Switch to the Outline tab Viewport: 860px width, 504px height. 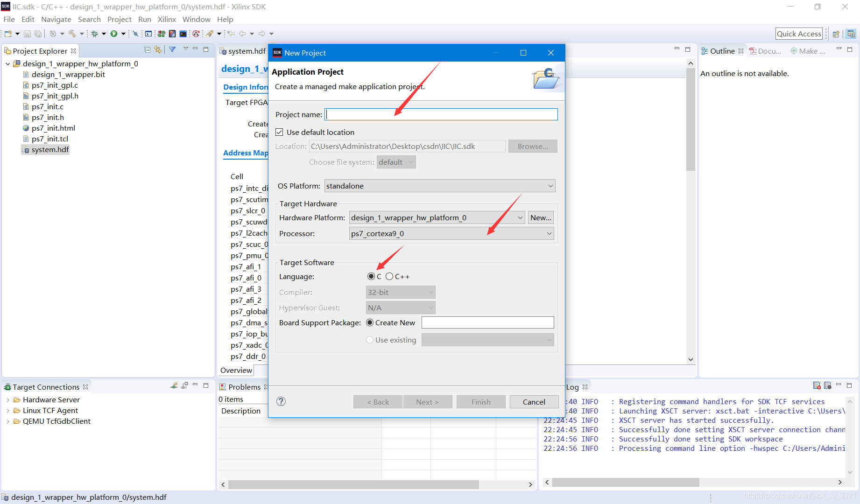click(x=722, y=51)
